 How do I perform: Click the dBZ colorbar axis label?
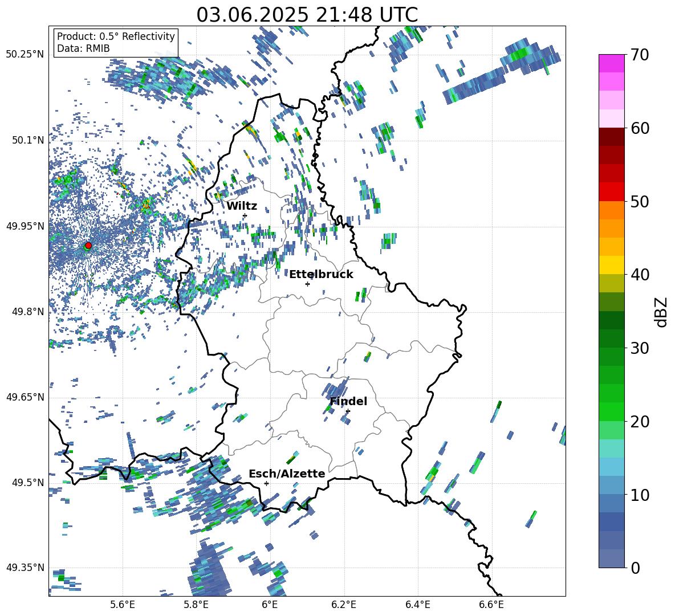tap(662, 312)
